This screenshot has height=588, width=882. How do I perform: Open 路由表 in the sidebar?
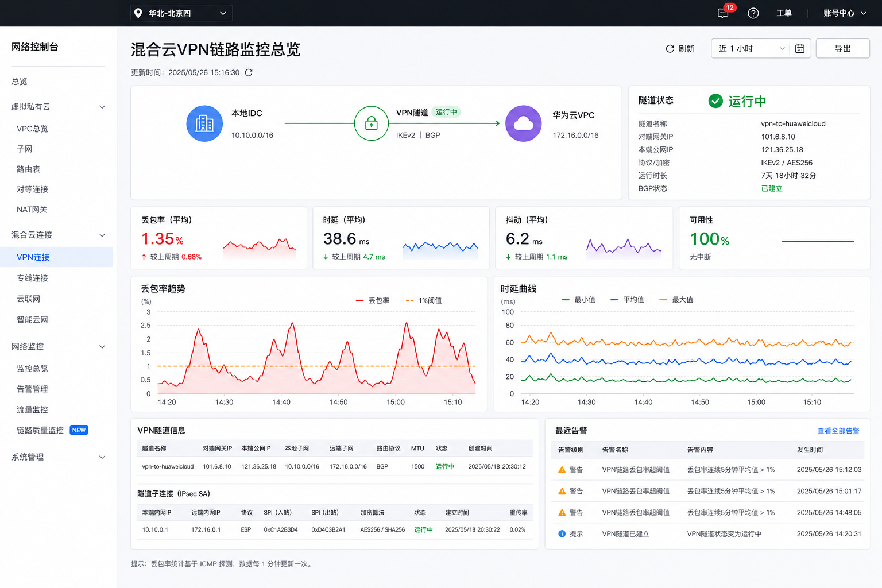click(28, 169)
